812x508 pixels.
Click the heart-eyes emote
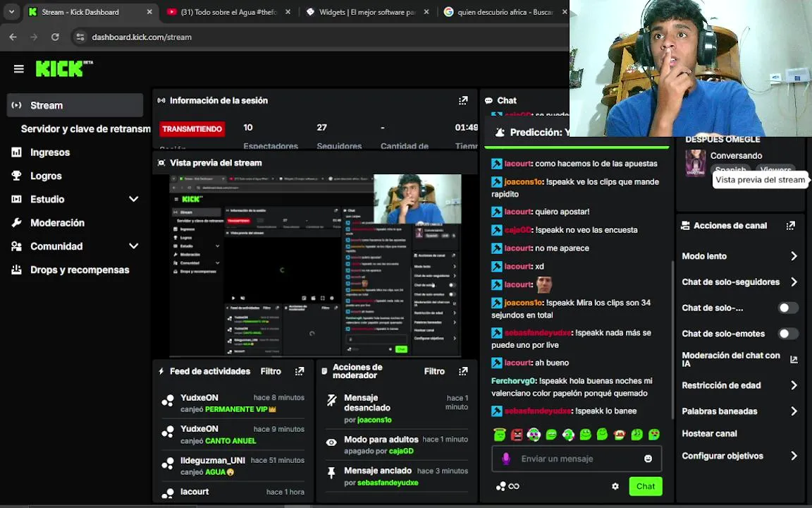(654, 435)
